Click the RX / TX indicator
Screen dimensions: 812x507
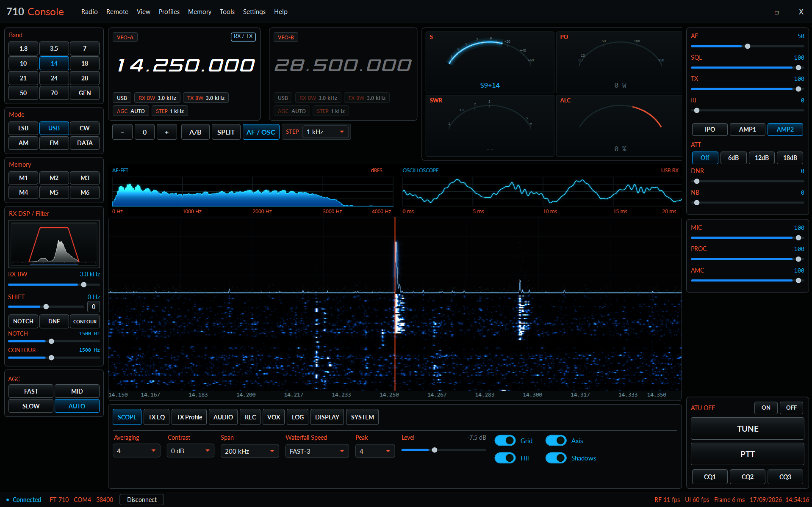[x=243, y=36]
